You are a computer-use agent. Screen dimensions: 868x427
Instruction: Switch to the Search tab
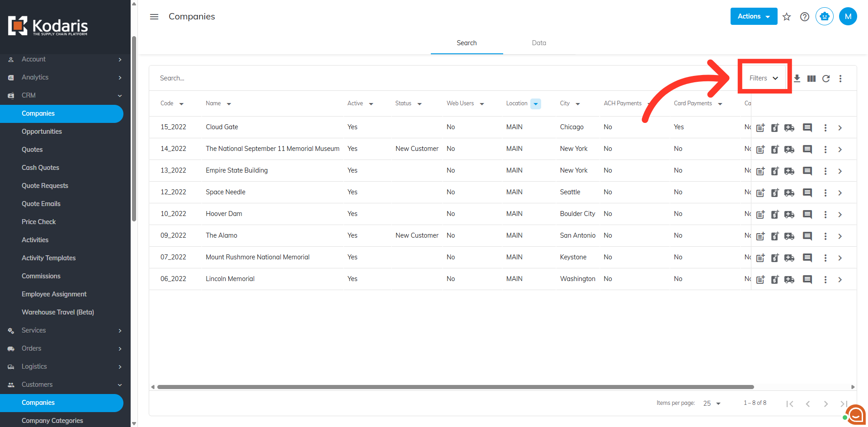[x=467, y=43]
